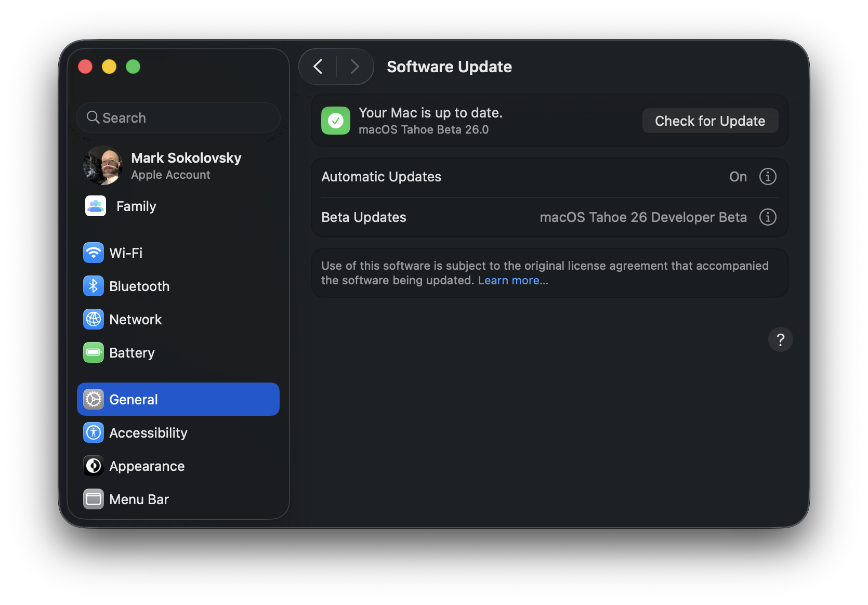Go back with the left chevron

click(318, 67)
